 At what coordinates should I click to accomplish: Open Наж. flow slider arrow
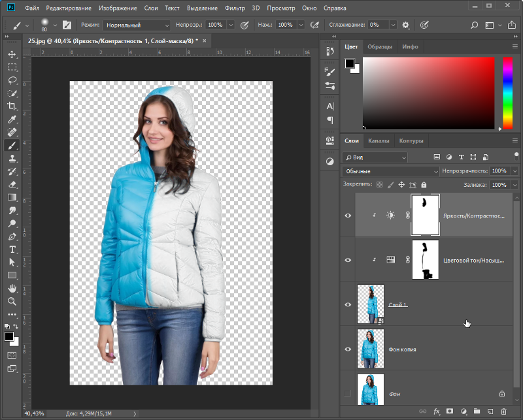[x=301, y=25]
